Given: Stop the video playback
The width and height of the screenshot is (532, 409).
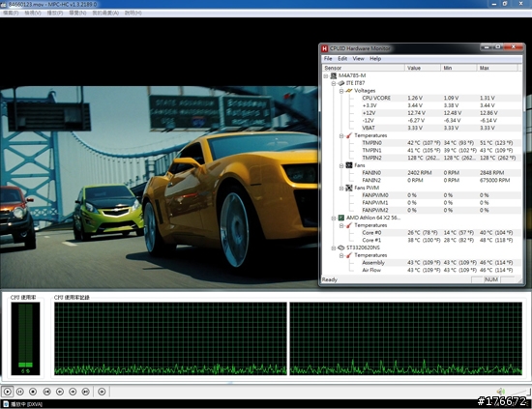Looking at the screenshot, I should coord(33,392).
